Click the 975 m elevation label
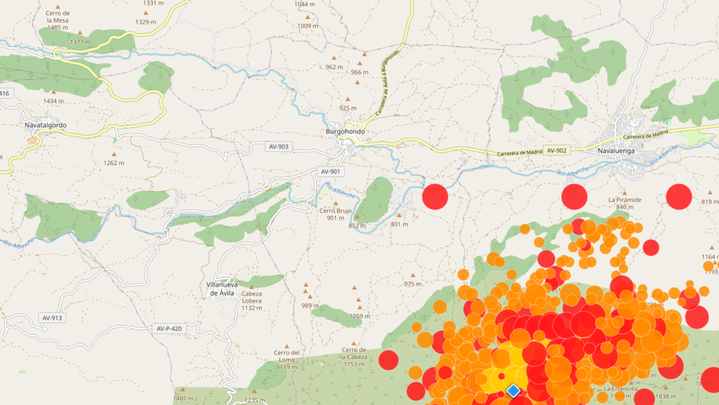Viewport: 719px width, 405px height. (x=412, y=284)
